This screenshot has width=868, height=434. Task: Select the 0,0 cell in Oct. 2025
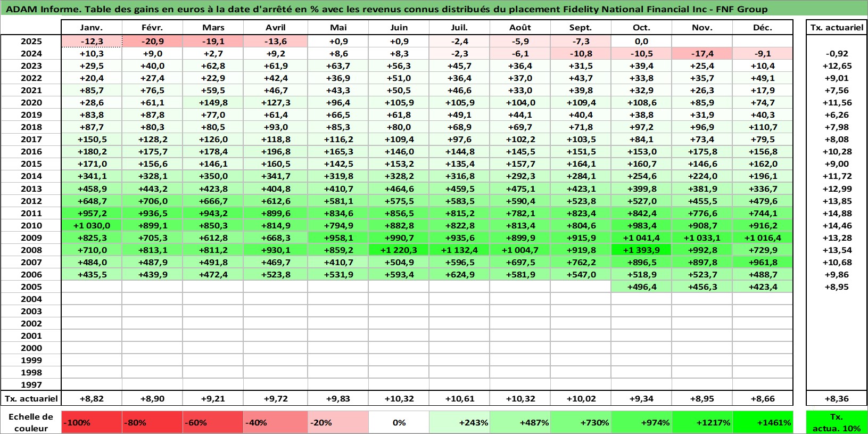point(641,41)
